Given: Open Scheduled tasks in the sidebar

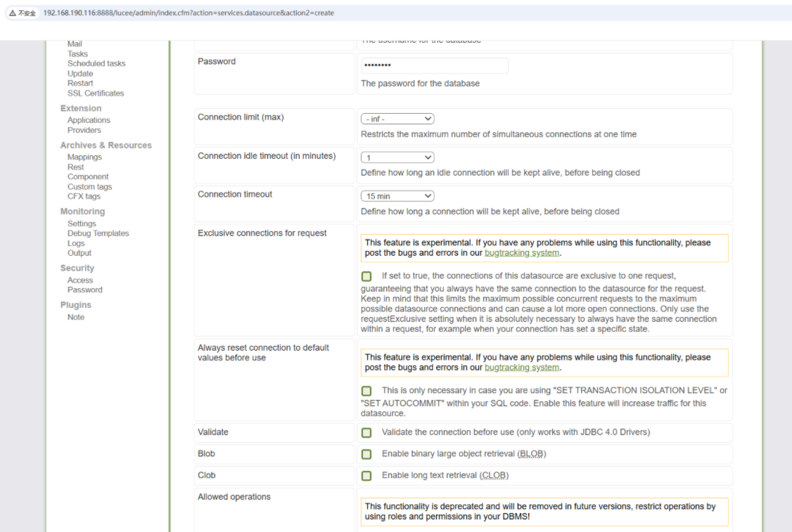Looking at the screenshot, I should [96, 63].
